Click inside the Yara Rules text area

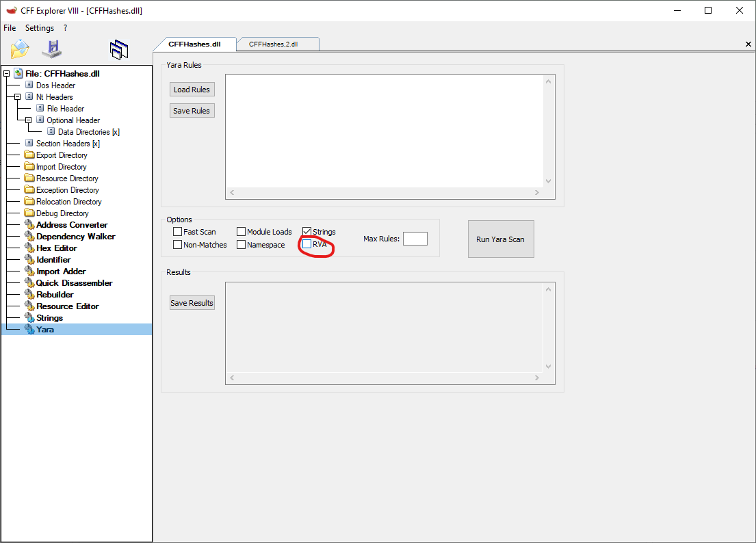384,131
